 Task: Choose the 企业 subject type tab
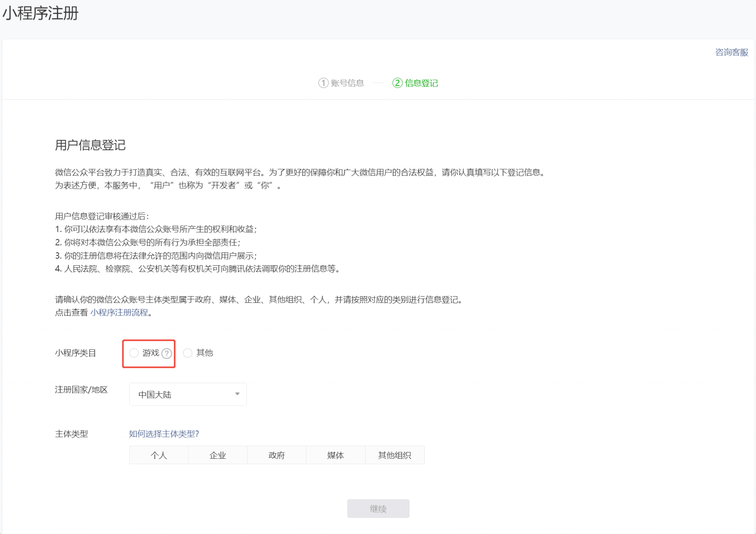[x=218, y=455]
